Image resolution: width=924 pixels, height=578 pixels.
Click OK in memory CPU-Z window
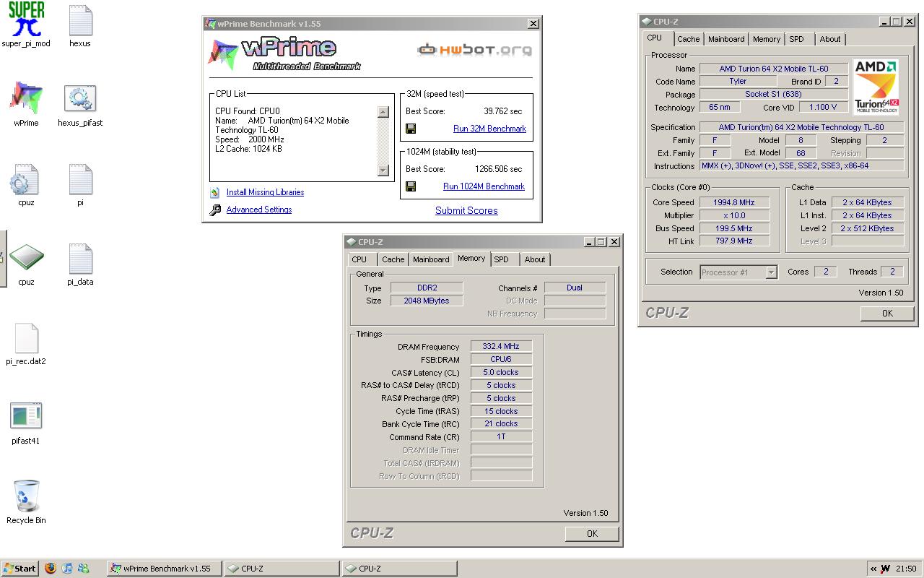tap(592, 534)
